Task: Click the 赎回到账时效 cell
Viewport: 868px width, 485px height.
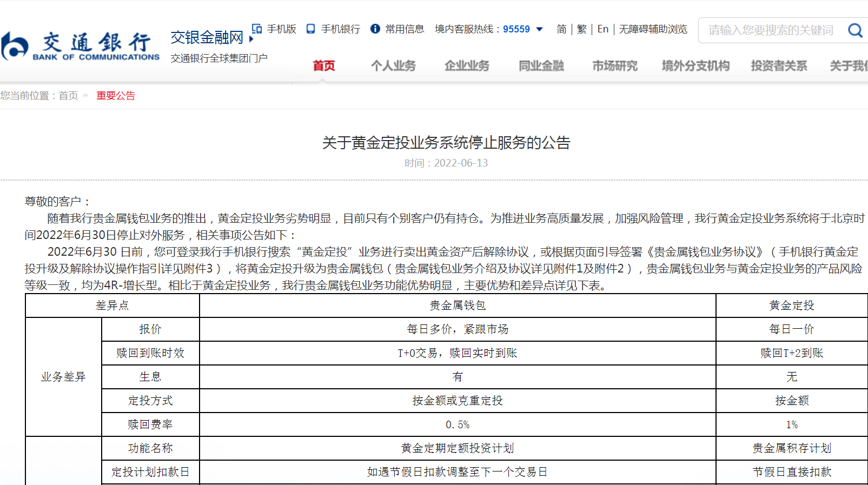Action: point(150,353)
